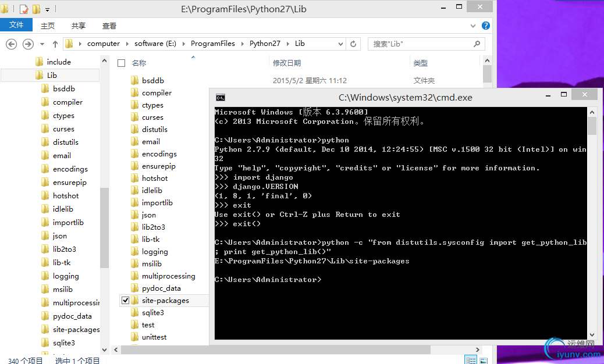Open Explorer help question mark icon
604x364 pixels.
[486, 26]
